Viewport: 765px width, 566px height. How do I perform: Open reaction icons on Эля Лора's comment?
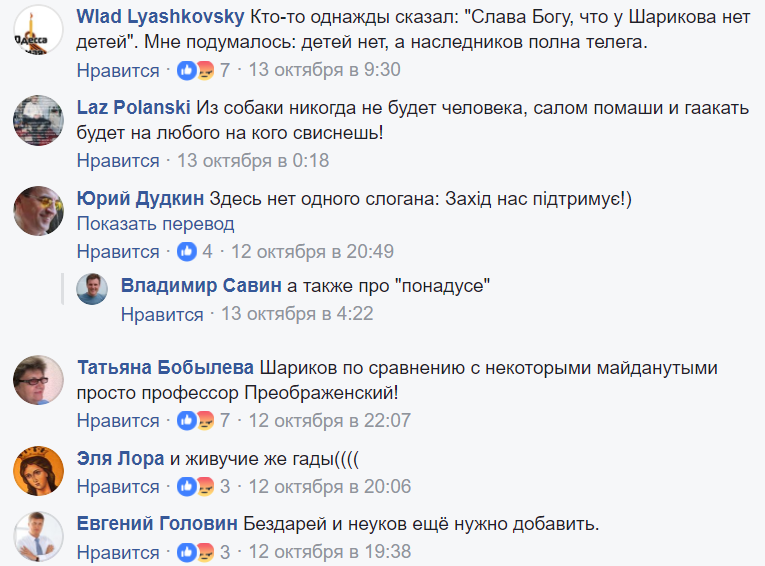[x=196, y=487]
